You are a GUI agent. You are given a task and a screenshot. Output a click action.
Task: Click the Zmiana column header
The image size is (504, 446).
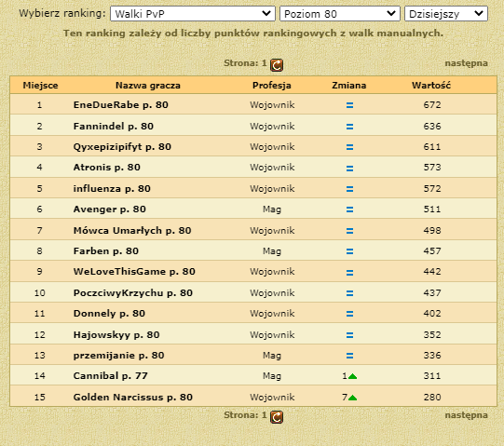click(x=349, y=86)
